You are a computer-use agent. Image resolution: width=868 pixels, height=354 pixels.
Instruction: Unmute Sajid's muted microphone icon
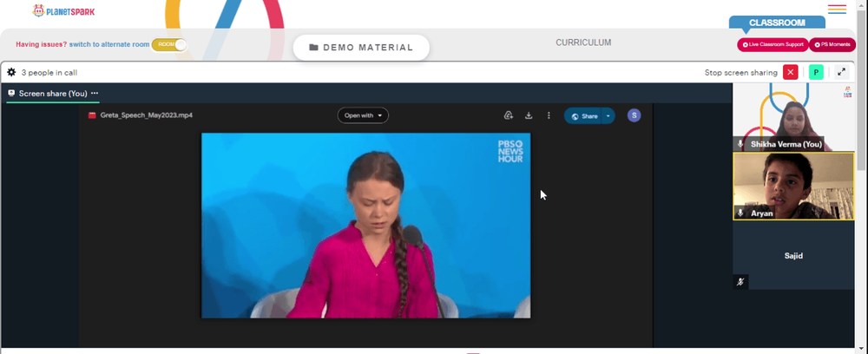coord(740,281)
